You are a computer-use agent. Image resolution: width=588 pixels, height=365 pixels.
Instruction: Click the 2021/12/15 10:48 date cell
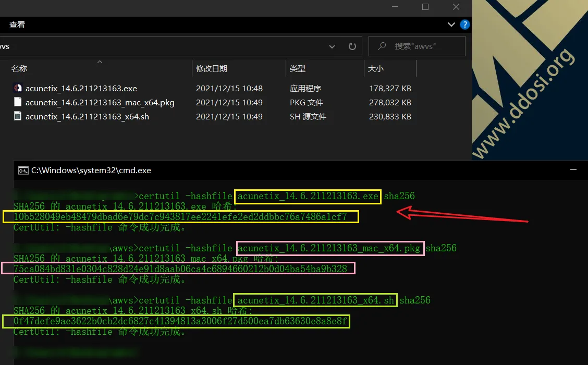pos(229,89)
